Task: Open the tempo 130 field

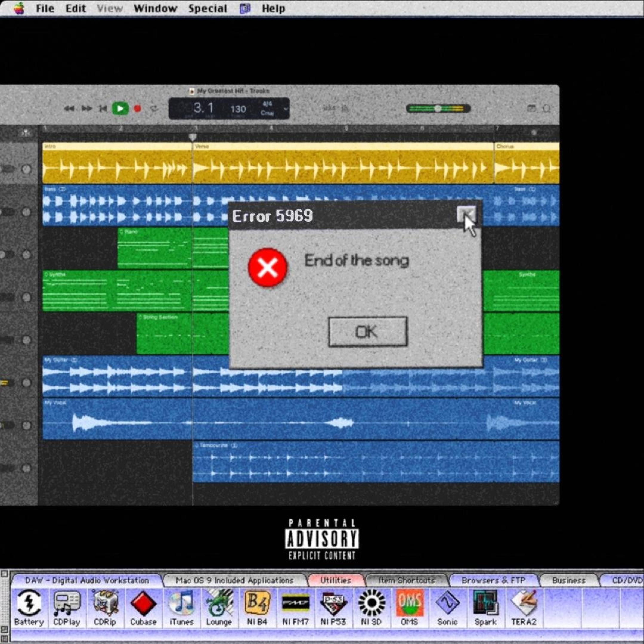Action: tap(238, 109)
